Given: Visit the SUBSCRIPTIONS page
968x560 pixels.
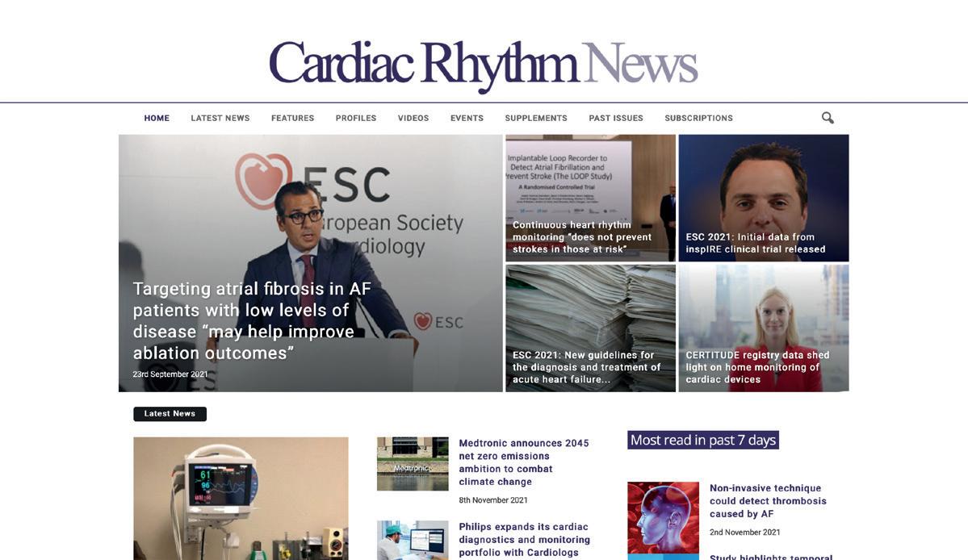Looking at the screenshot, I should click(x=699, y=118).
